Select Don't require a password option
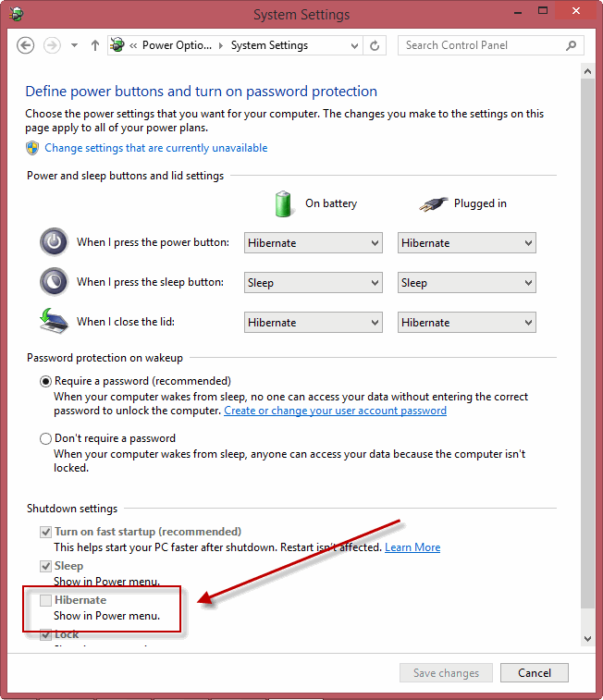This screenshot has width=603, height=700. [x=45, y=438]
